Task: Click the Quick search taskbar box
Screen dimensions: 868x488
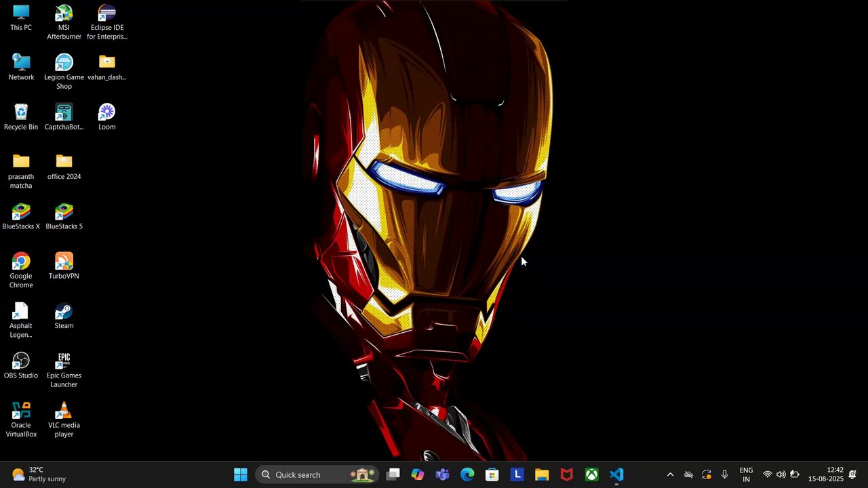Action: pyautogui.click(x=318, y=474)
